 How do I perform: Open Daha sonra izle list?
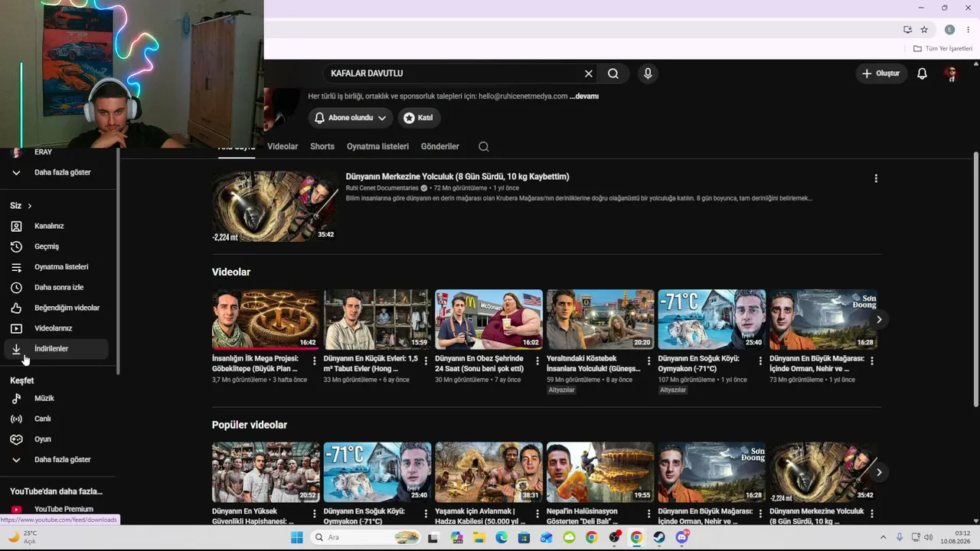55,288
